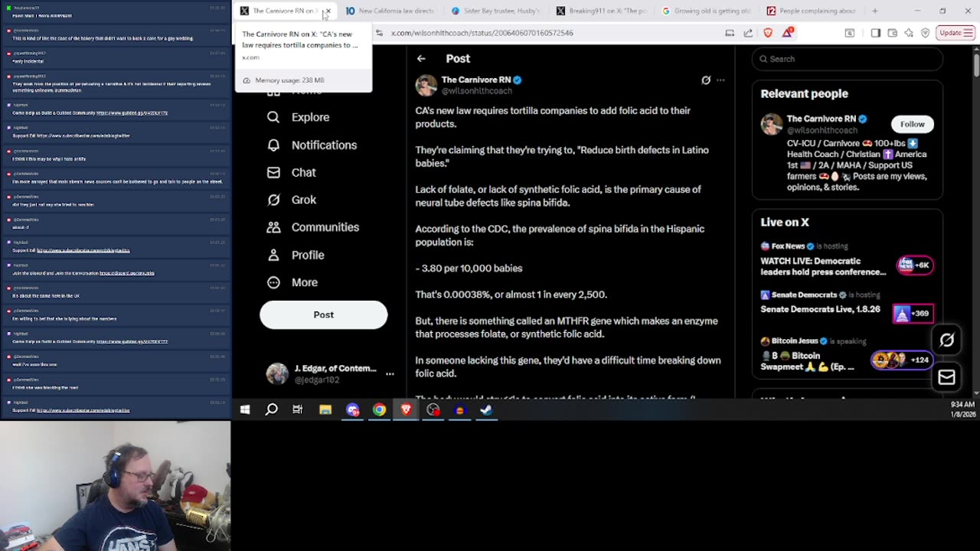This screenshot has height=551, width=980.
Task: Open Brave Wallet icon in toolbar
Action: pos(892,33)
